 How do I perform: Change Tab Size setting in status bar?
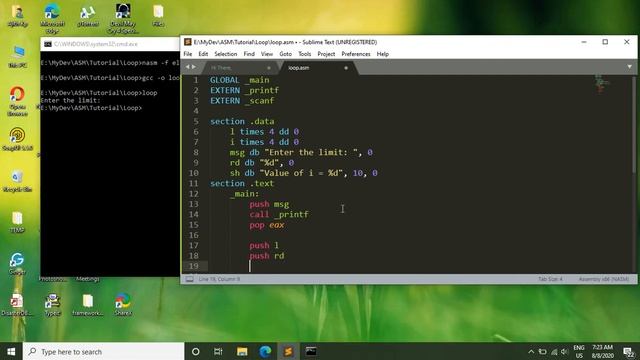(x=550, y=279)
